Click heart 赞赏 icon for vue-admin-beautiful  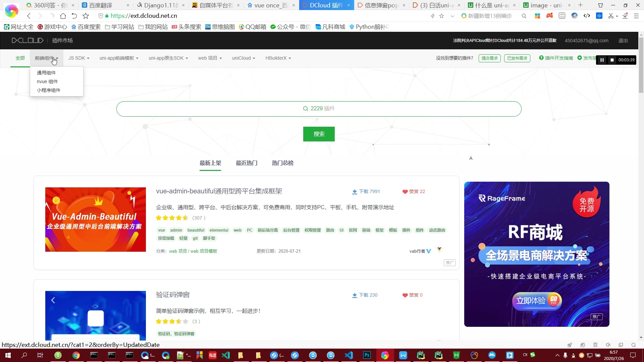click(x=405, y=192)
